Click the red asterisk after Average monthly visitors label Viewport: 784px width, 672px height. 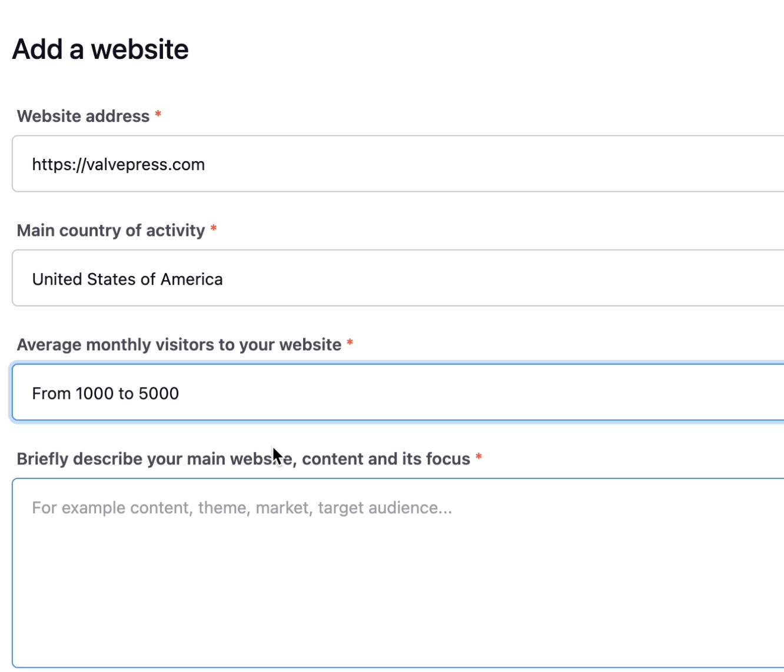[350, 343]
